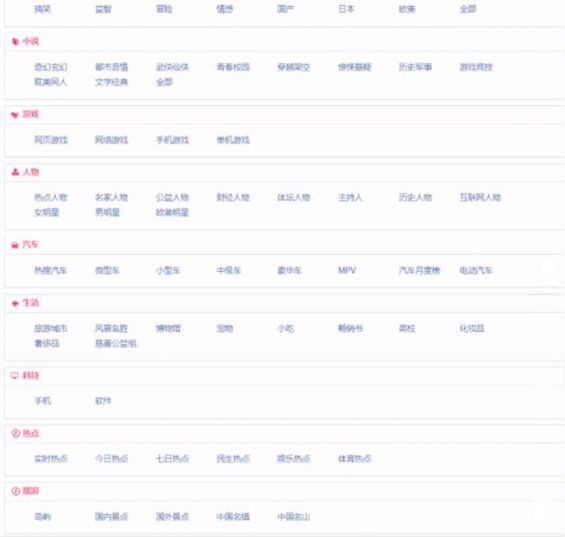Image resolution: width=565 pixels, height=537 pixels.
Task: Go to 游戏竞技 novels
Action: (476, 67)
